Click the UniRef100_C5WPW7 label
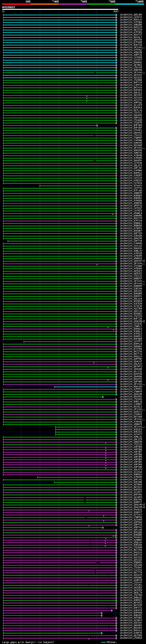The image size is (146, 644). click(131, 138)
